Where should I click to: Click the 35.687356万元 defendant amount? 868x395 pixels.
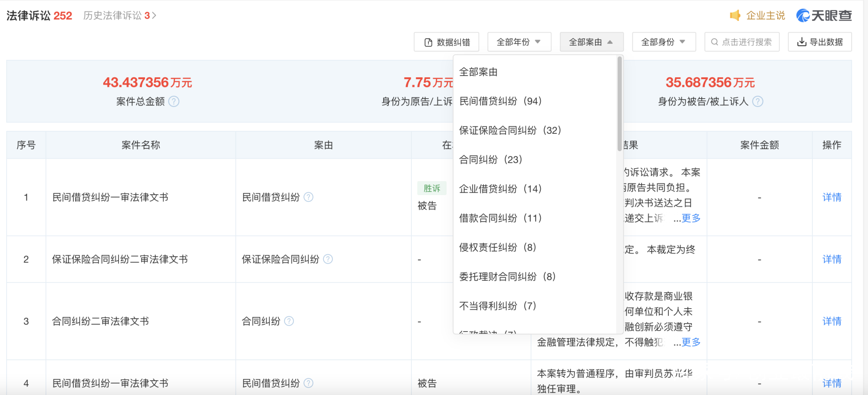(710, 82)
